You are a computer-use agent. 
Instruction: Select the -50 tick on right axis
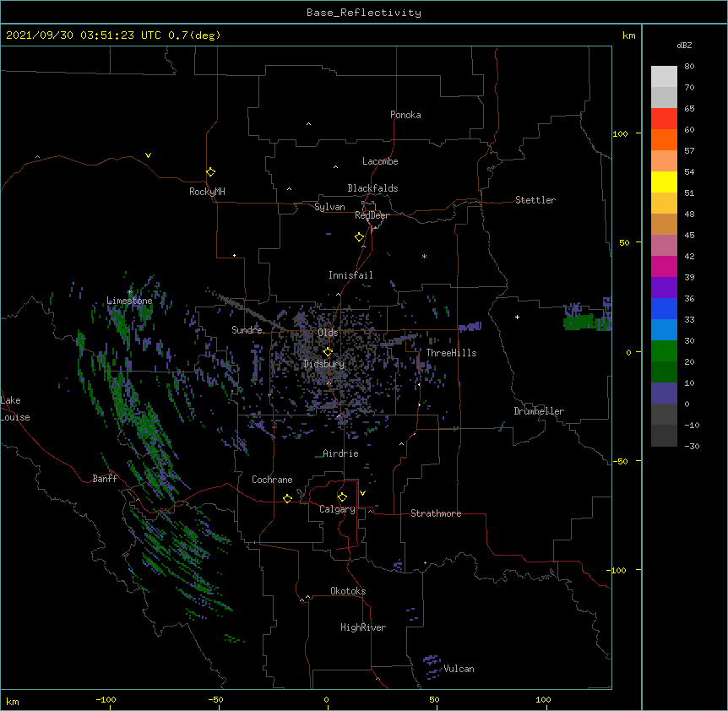[x=620, y=461]
